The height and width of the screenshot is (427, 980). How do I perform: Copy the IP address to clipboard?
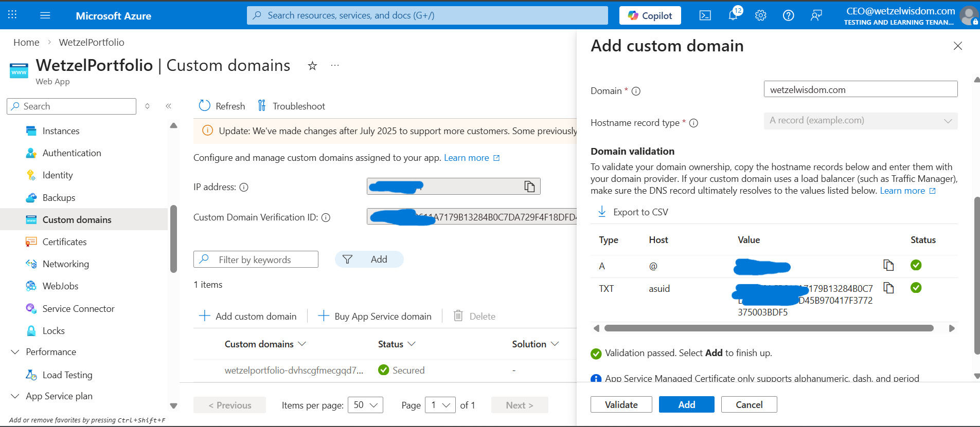click(x=529, y=187)
